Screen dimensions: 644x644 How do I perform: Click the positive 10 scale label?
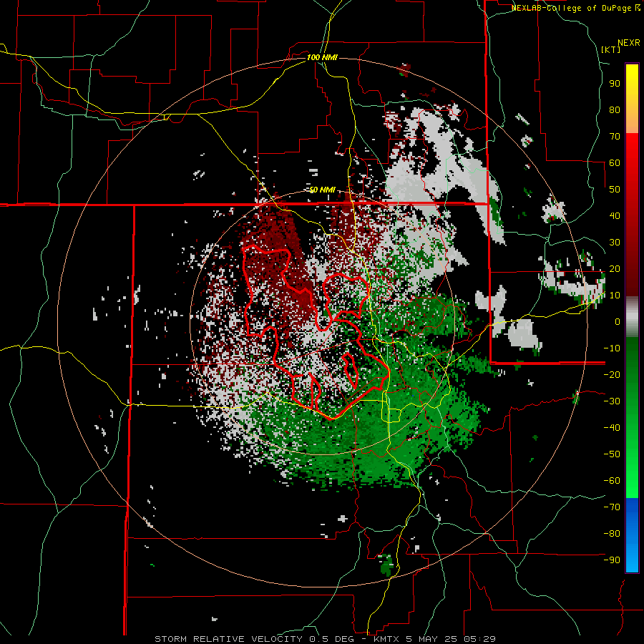click(x=615, y=296)
